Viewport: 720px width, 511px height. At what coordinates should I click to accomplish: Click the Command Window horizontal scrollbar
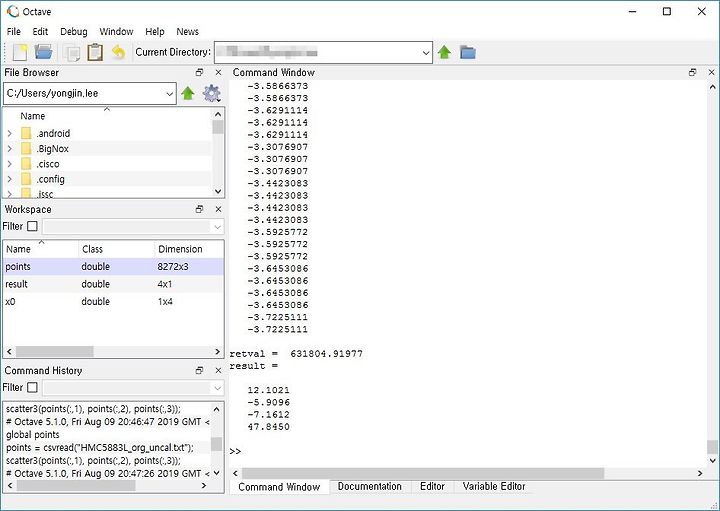click(x=423, y=473)
